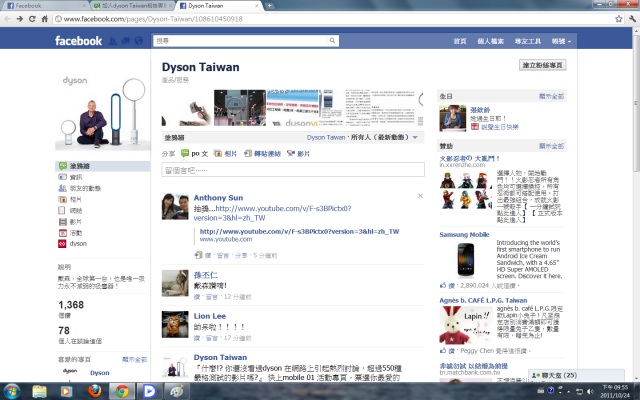The image size is (640, 400).
Task: Open new browser tab button
Action: pyautogui.click(x=269, y=6)
